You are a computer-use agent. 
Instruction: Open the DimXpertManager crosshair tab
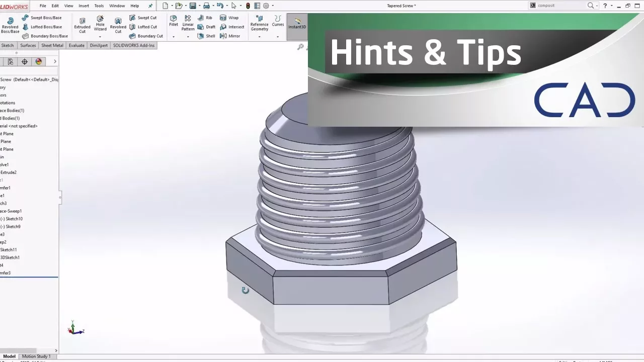tap(24, 61)
